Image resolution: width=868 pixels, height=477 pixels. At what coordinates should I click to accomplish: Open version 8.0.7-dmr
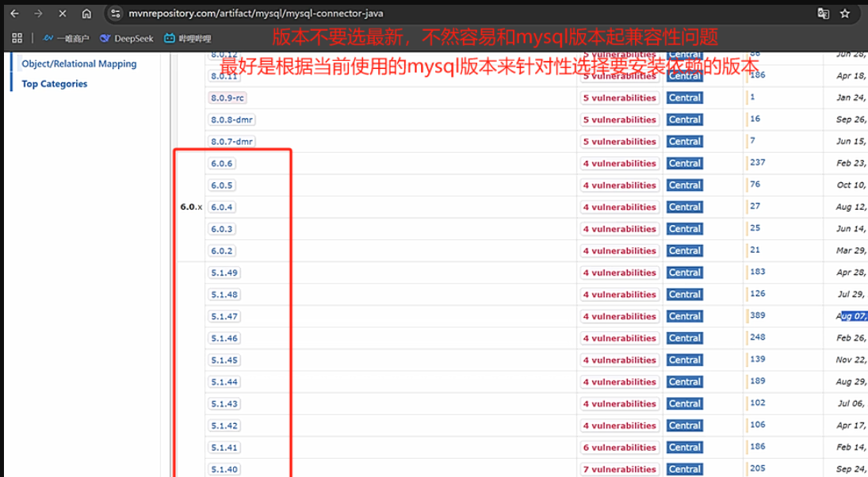point(231,142)
